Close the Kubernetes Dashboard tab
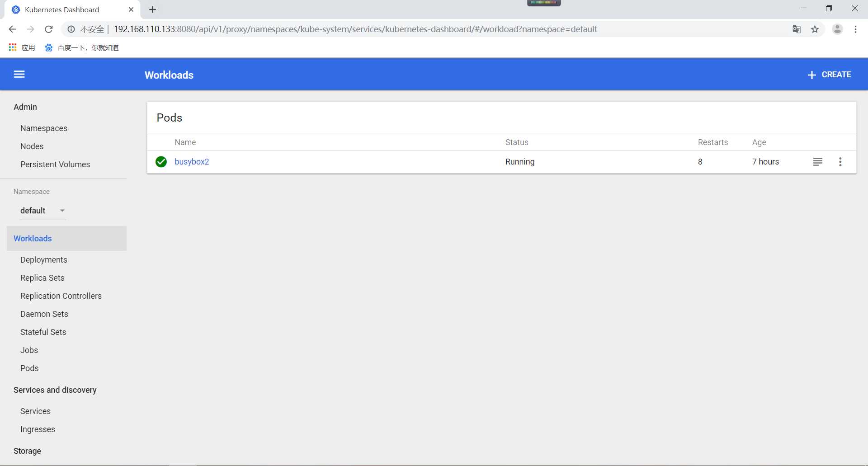Viewport: 868px width, 466px height. pyautogui.click(x=131, y=9)
